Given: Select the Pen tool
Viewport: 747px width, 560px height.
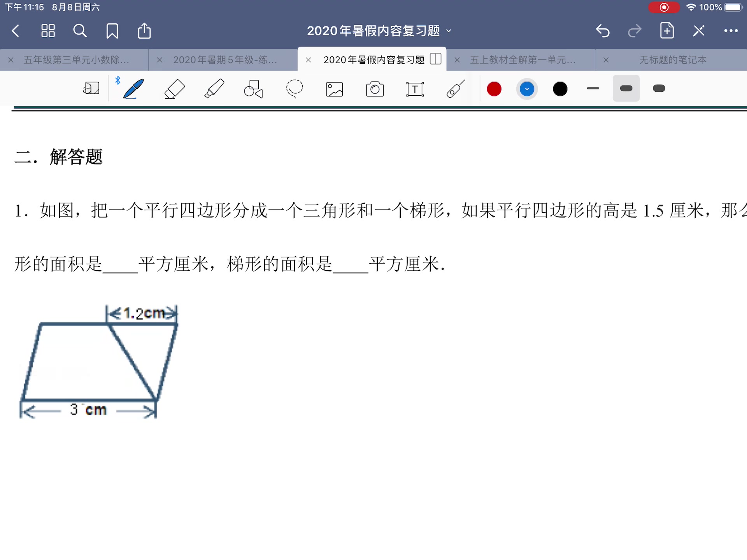Looking at the screenshot, I should [x=133, y=89].
